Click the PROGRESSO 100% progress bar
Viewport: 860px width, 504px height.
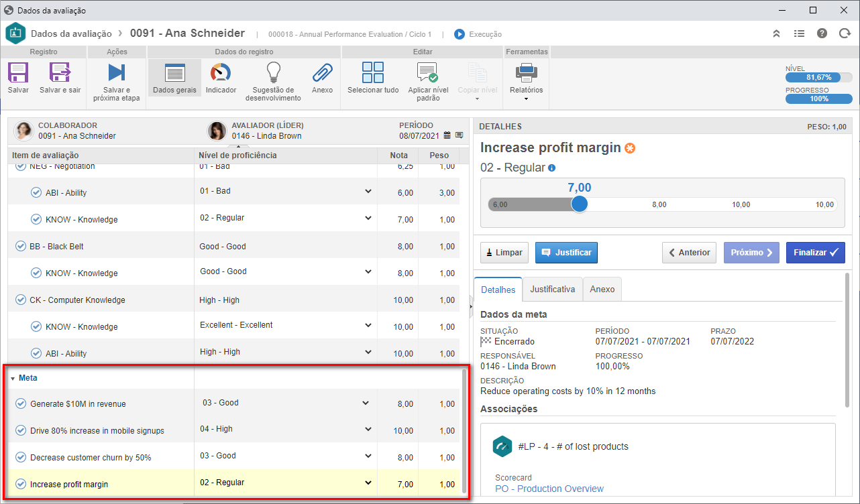pos(819,99)
